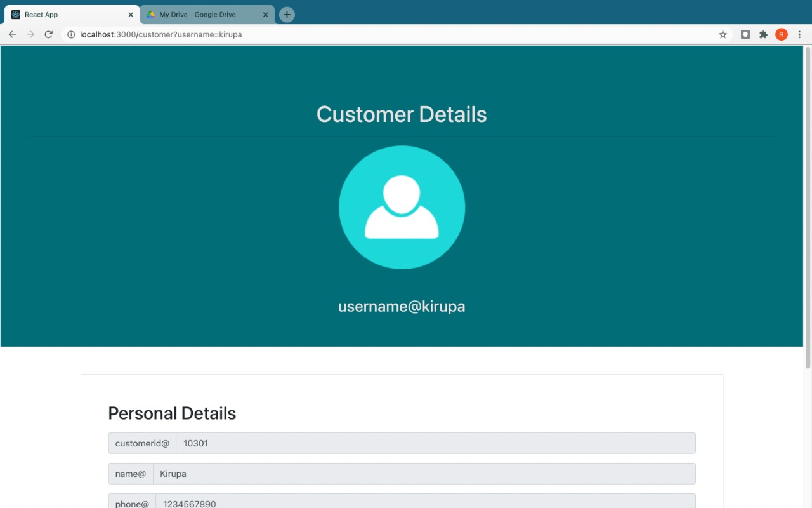Open the Chrome extensions puzzle icon

763,34
